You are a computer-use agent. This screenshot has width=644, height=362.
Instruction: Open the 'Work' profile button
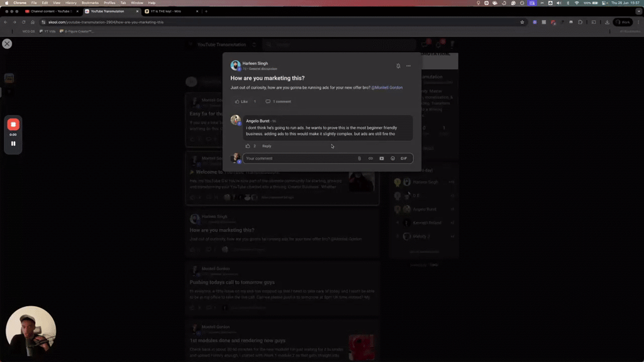pos(623,22)
